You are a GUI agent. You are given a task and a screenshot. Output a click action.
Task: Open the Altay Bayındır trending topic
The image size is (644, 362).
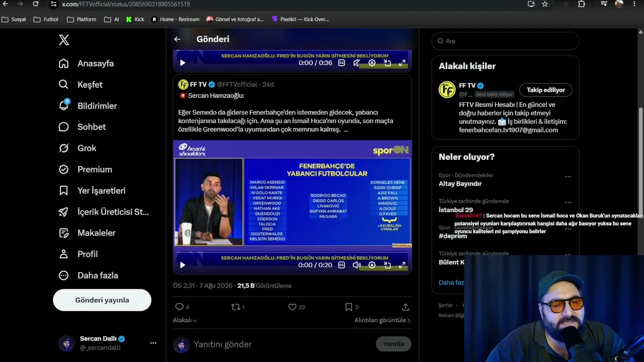pos(460,184)
